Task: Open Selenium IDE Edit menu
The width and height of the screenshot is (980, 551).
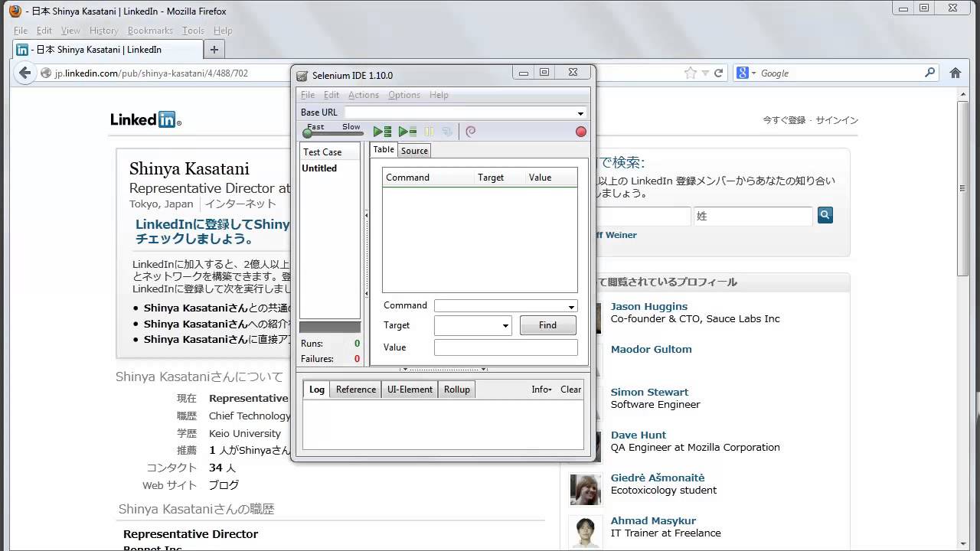Action: 332,95
